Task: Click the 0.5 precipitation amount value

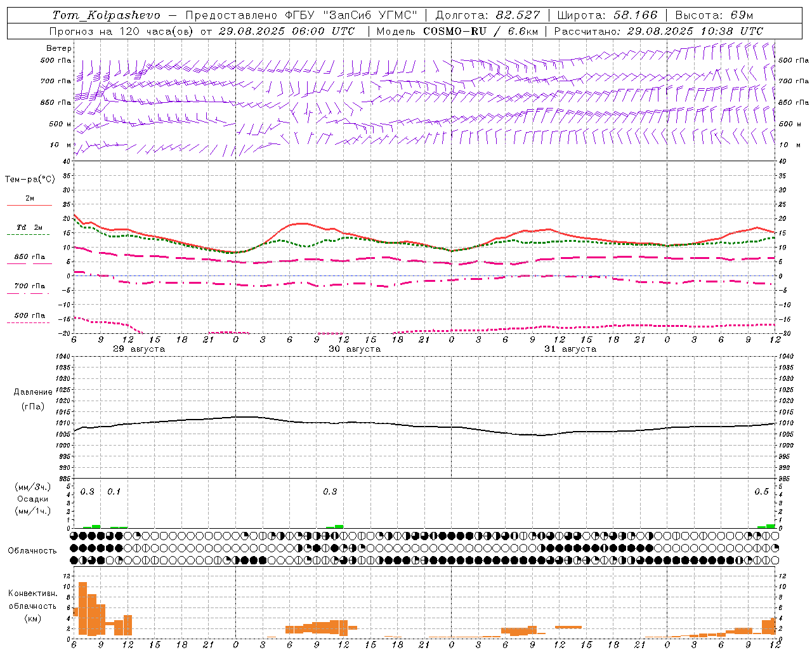Action: point(761,491)
